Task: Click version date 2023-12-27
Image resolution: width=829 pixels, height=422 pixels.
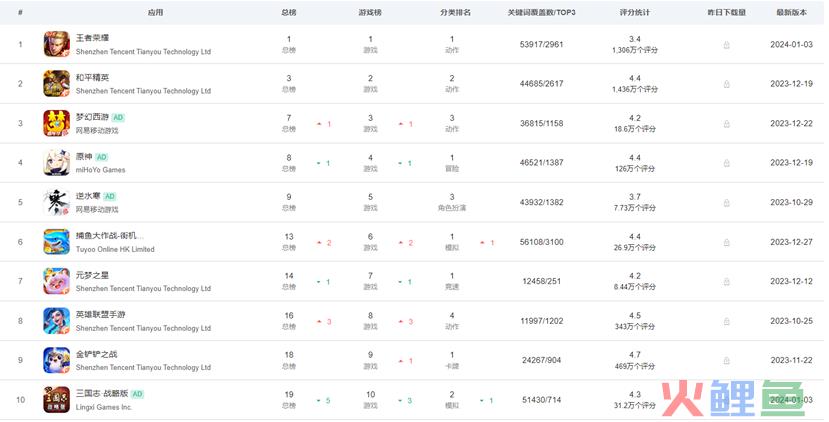Action: (791, 242)
